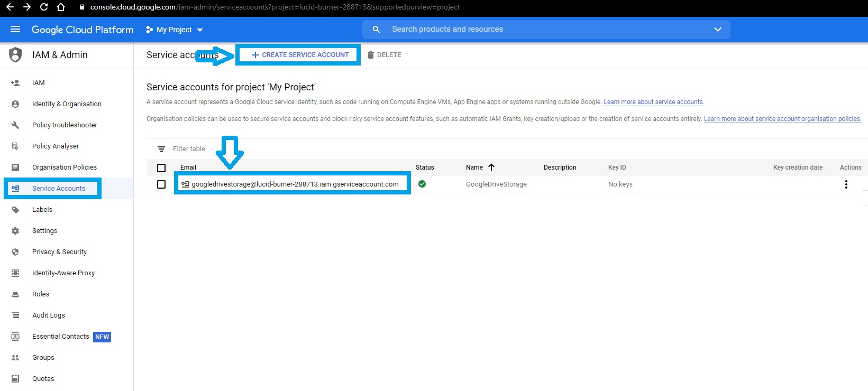The height and width of the screenshot is (391, 868).
Task: Click the Description column header
Action: tap(560, 167)
